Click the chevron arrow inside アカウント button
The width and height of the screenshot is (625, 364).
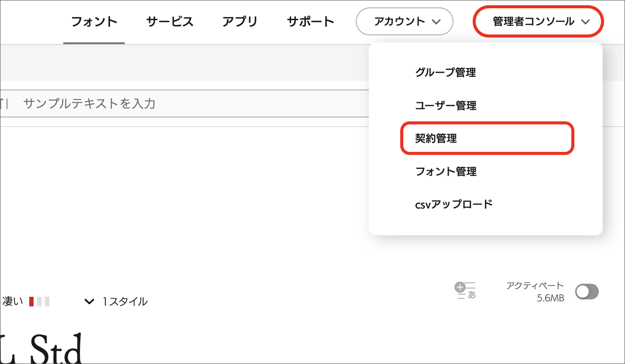tap(436, 22)
